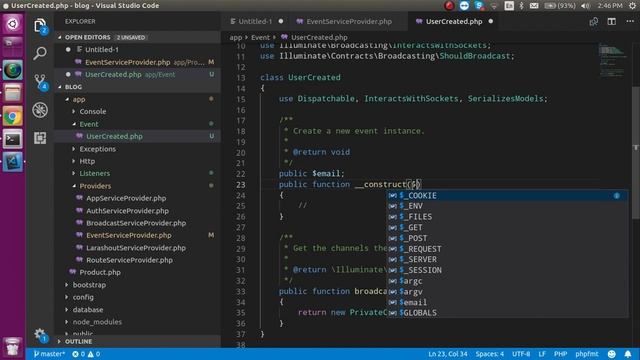Image resolution: width=640 pixels, height=360 pixels.
Task: Open the editor More Actions ellipsis
Action: pos(630,21)
